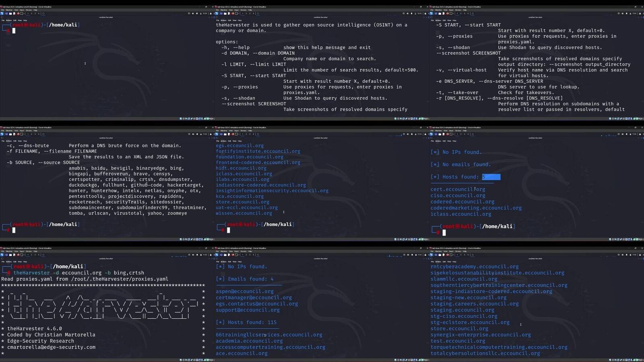This screenshot has height=362, width=644.
Task: Click terminal icon in window listing egs.eccouncil.org
Action: tap(236, 134)
